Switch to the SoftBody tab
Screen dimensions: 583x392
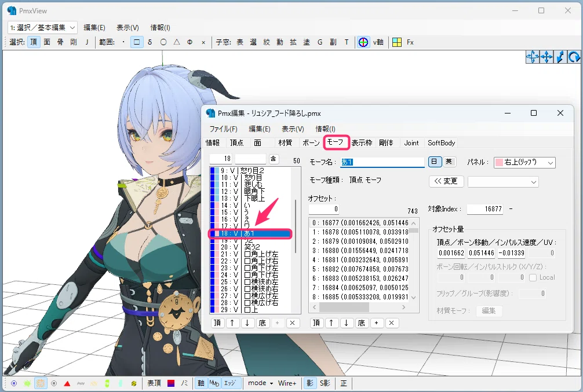[x=442, y=142]
